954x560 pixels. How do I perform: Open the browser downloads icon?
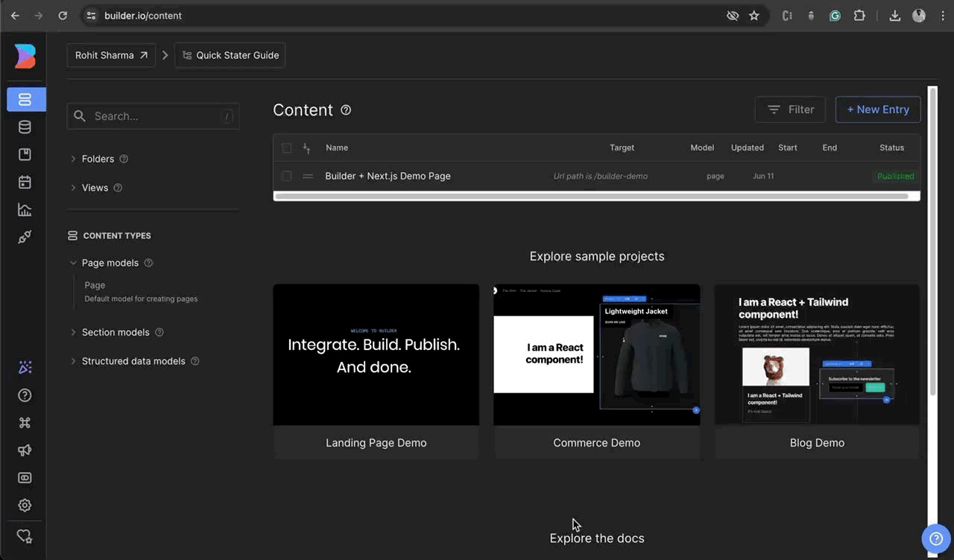pyautogui.click(x=895, y=16)
